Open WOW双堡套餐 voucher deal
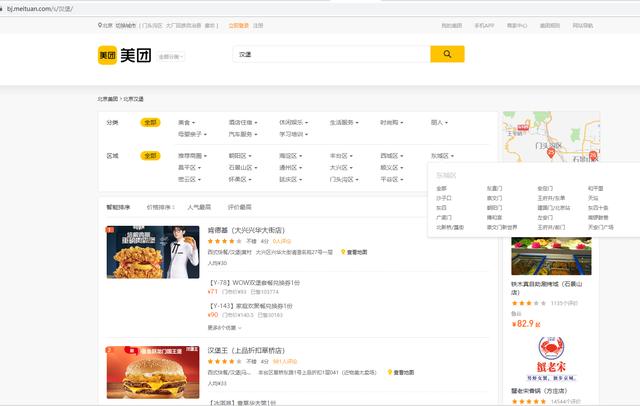This screenshot has height=406, width=640. pyautogui.click(x=255, y=283)
